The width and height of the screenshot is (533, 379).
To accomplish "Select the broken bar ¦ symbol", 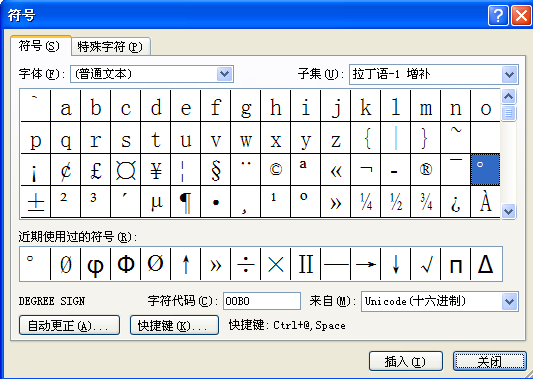I will click(186, 169).
